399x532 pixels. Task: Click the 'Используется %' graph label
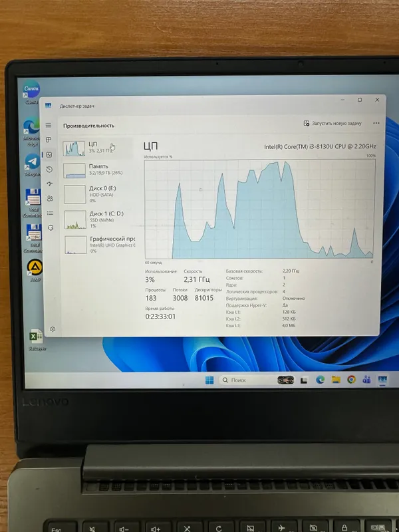tap(158, 157)
